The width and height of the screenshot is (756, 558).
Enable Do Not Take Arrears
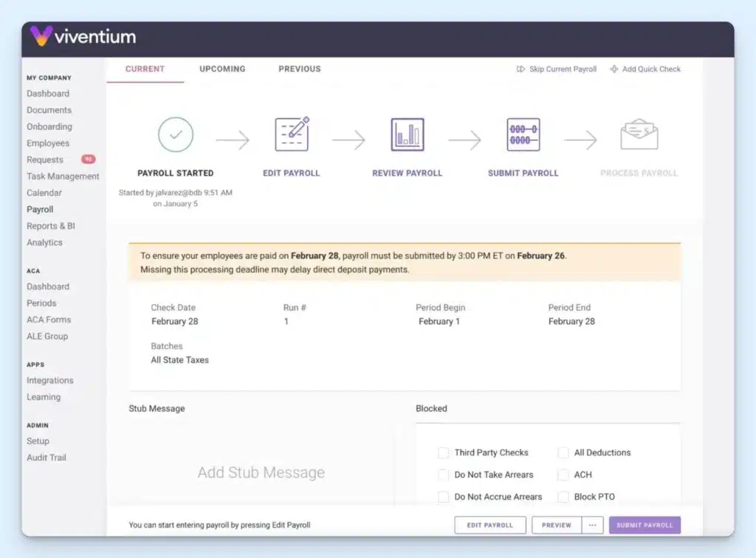(x=443, y=475)
